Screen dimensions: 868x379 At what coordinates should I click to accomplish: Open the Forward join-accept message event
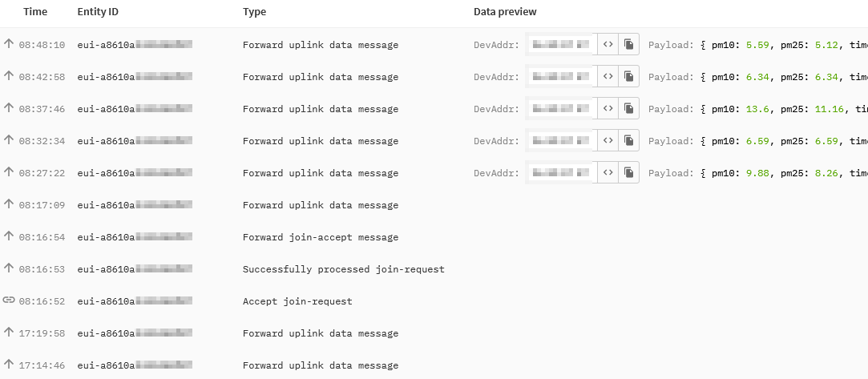tap(434, 237)
